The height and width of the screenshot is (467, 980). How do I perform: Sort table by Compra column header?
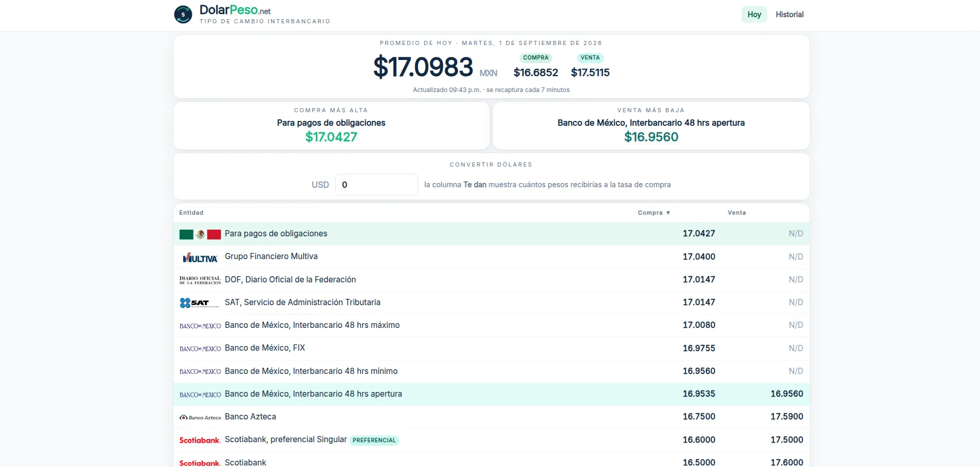(654, 213)
